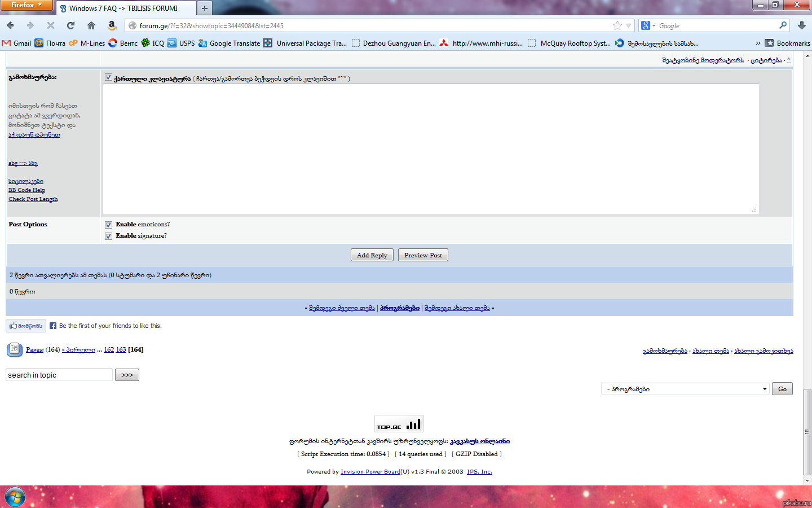Open the Firefox application menu

(x=27, y=5)
